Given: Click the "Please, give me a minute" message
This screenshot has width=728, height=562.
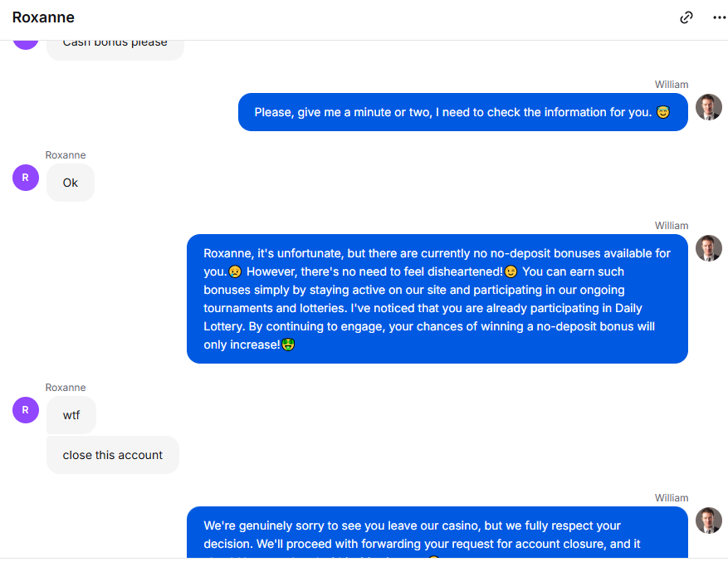Looking at the screenshot, I should [463, 112].
